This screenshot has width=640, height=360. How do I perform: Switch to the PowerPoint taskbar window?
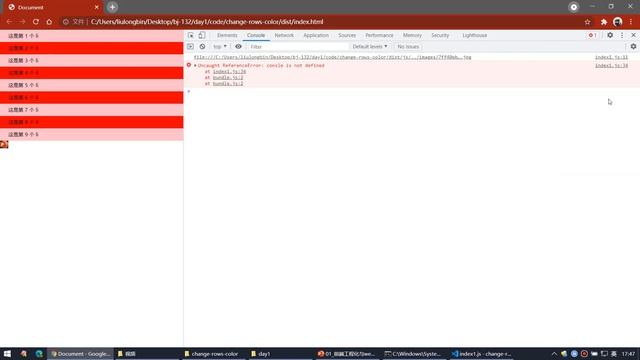347,354
